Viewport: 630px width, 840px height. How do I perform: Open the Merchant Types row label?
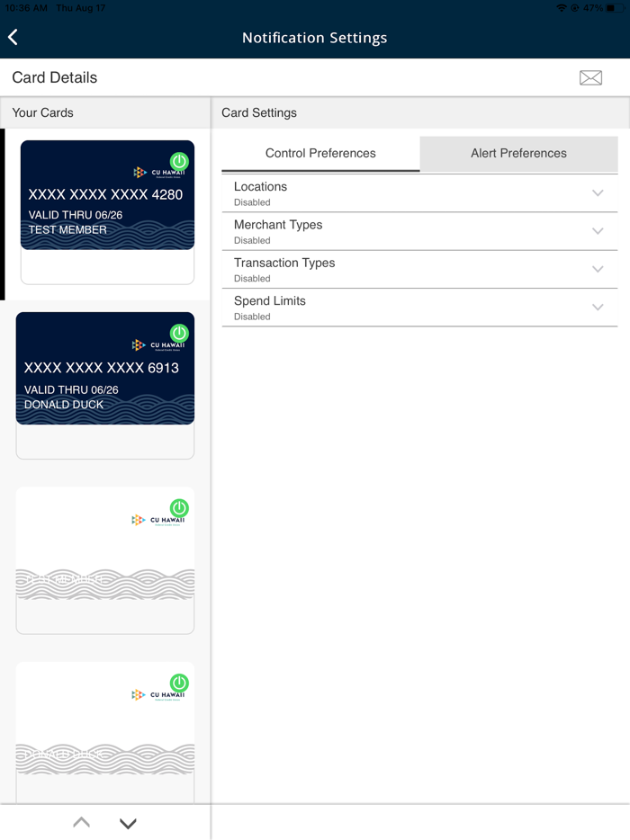click(x=278, y=225)
